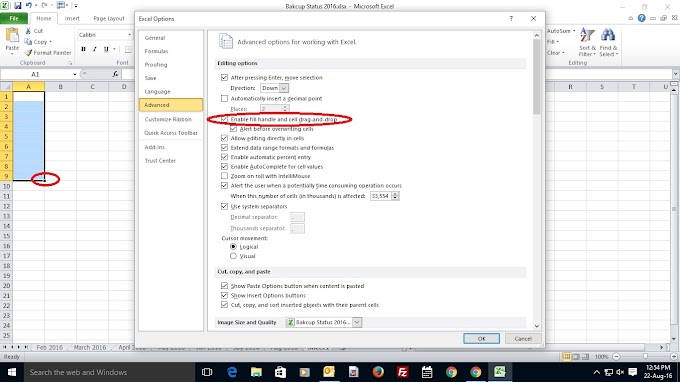Click the Format Painter brush icon
The image size is (680, 382).
(x=29, y=52)
